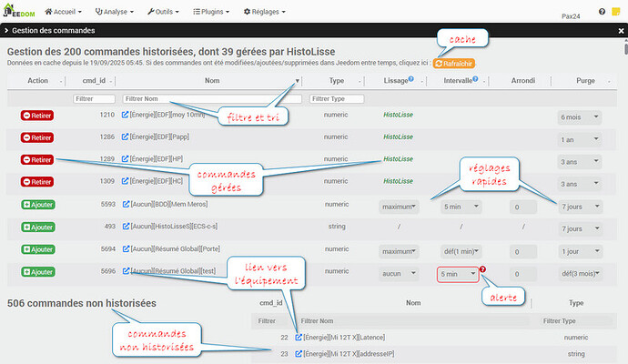Open the aucun lissage dropdown
The width and height of the screenshot is (628, 364).
(399, 274)
